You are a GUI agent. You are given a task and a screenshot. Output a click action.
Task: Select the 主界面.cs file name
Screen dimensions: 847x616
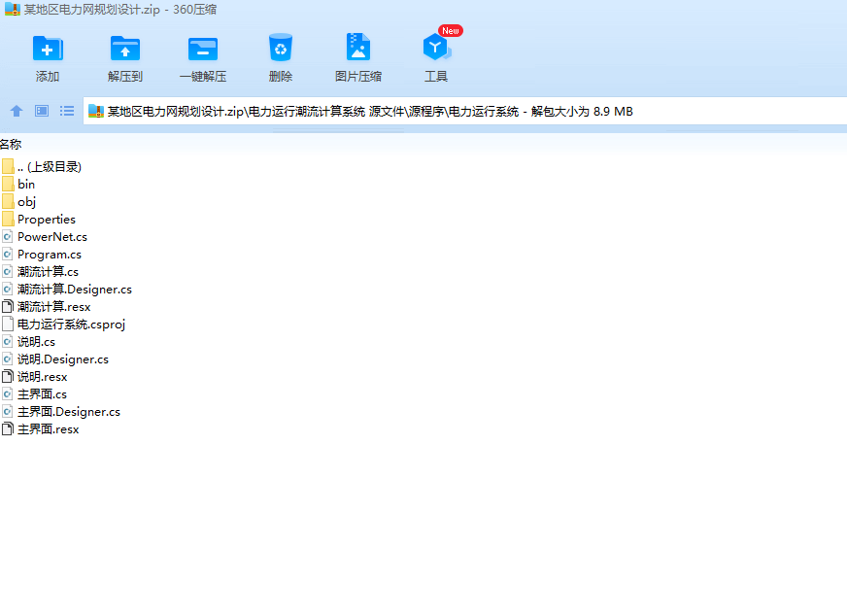(x=42, y=394)
